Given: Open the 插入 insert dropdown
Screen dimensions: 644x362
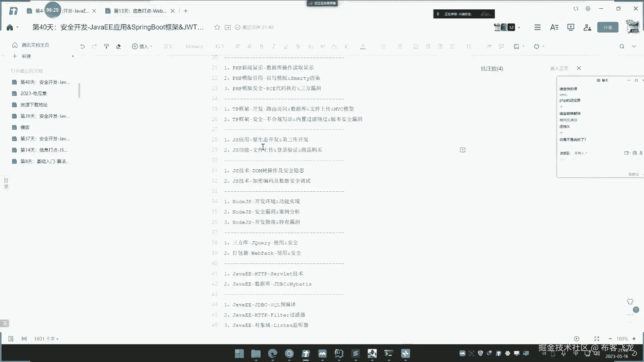Looking at the screenshot, I should (x=142, y=46).
